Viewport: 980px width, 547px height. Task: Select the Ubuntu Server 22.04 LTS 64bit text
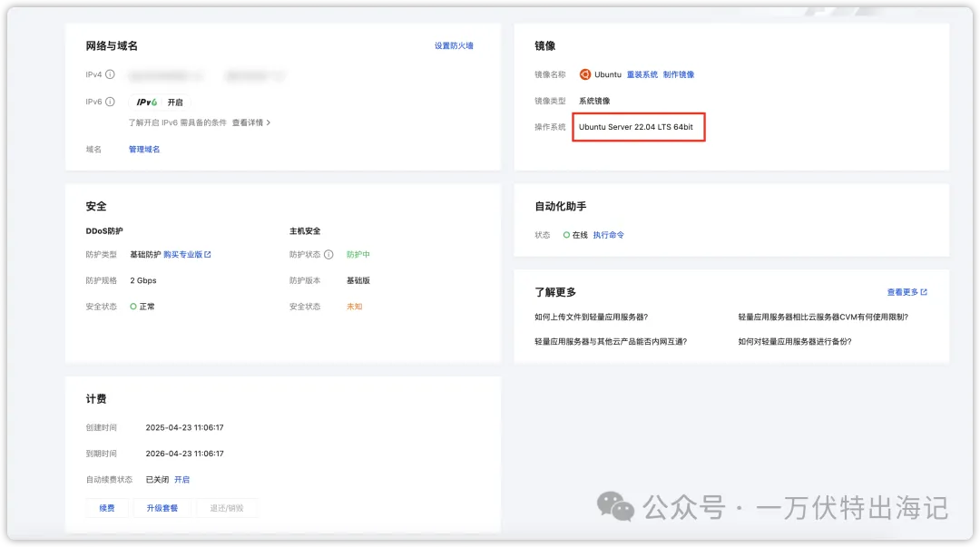[635, 127]
